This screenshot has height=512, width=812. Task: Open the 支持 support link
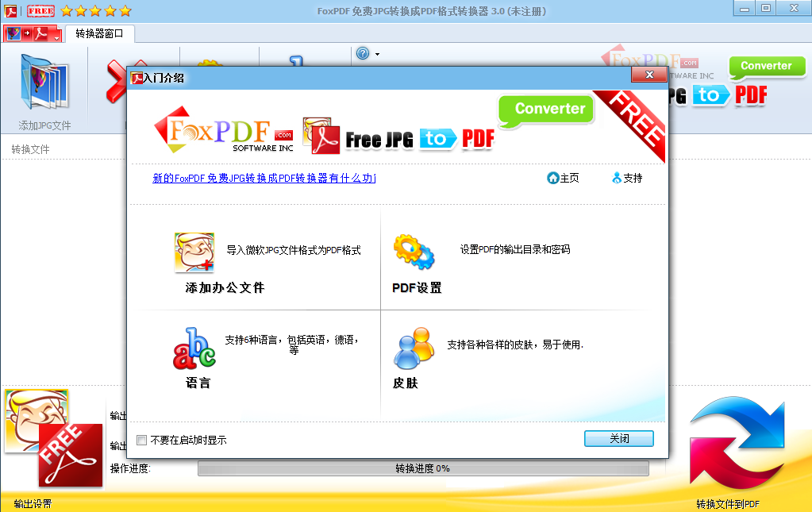click(627, 178)
